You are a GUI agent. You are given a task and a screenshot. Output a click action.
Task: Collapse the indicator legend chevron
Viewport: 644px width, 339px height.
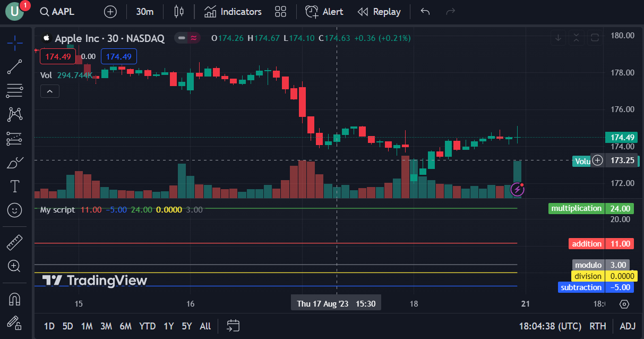click(x=50, y=91)
